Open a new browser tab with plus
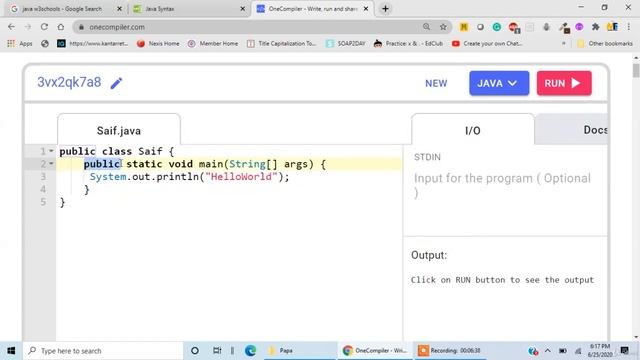 point(385,9)
